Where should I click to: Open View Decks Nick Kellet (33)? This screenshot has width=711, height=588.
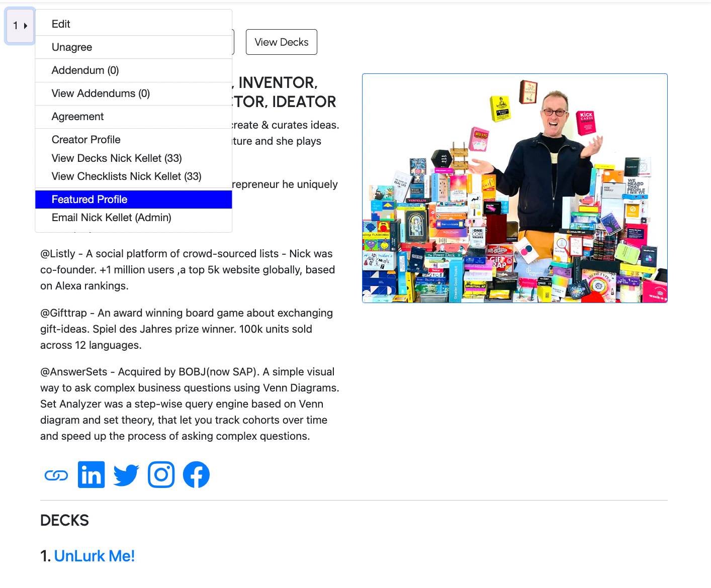(x=134, y=158)
